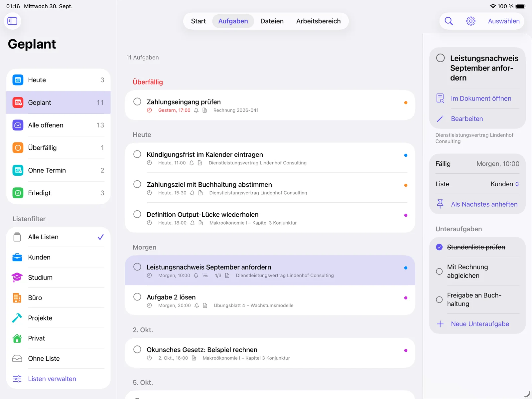Open the search magnifier icon
This screenshot has height=399, width=532.
click(x=449, y=21)
